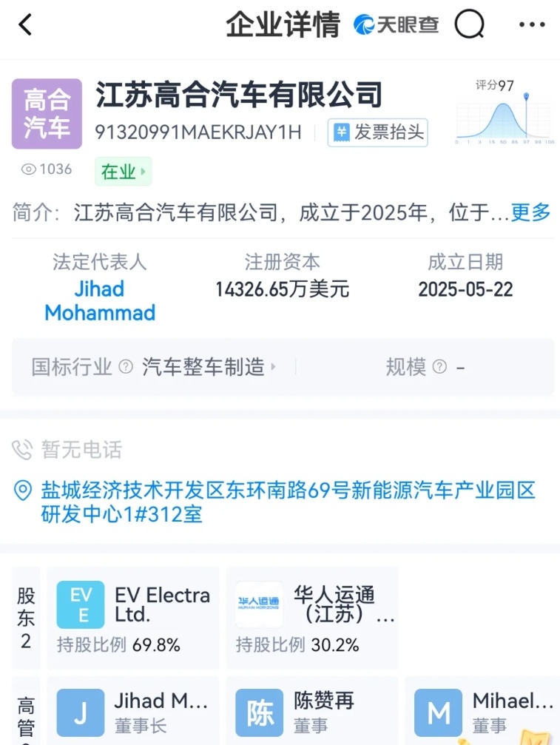Tap the 规模 help icon
Screen dimensions: 560x745
[x=440, y=367]
